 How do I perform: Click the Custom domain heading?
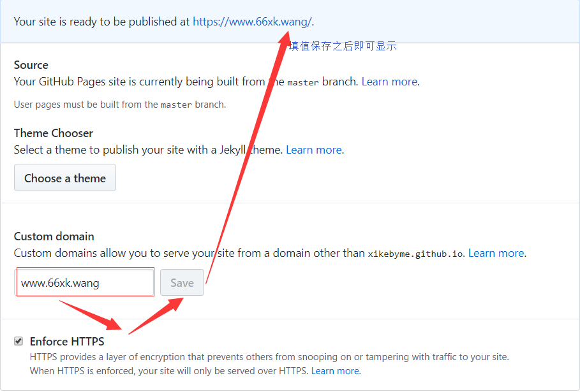tap(54, 236)
